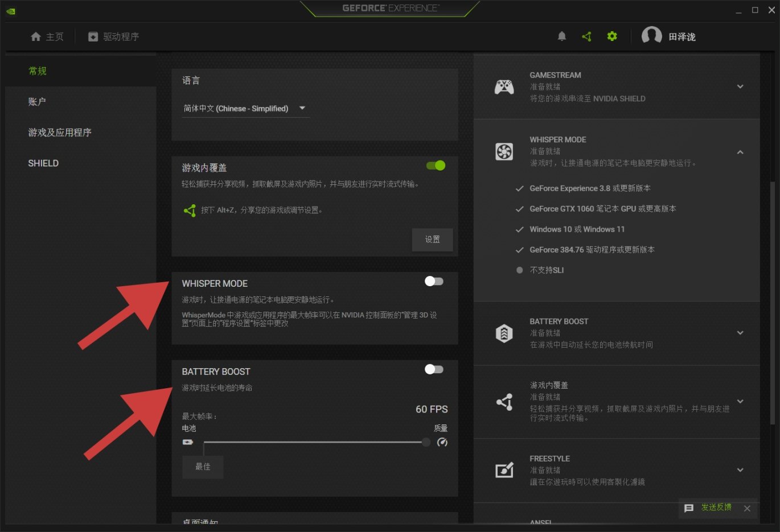
Task: Expand the in-game overlay feature section
Action: [740, 401]
